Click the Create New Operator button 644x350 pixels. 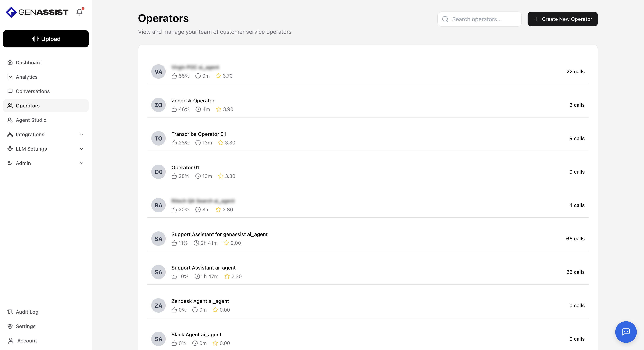[562, 19]
